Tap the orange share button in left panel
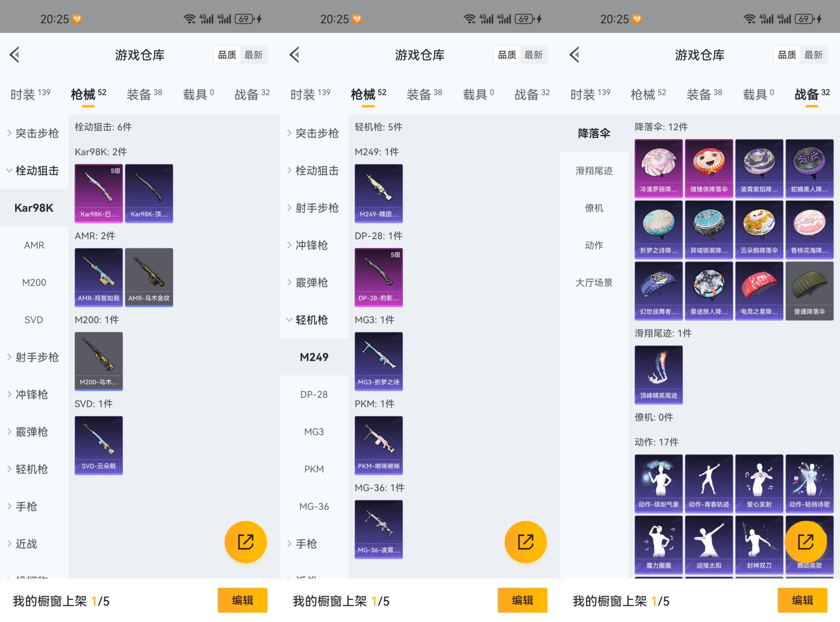Image resolution: width=840 pixels, height=622 pixels. [246, 542]
